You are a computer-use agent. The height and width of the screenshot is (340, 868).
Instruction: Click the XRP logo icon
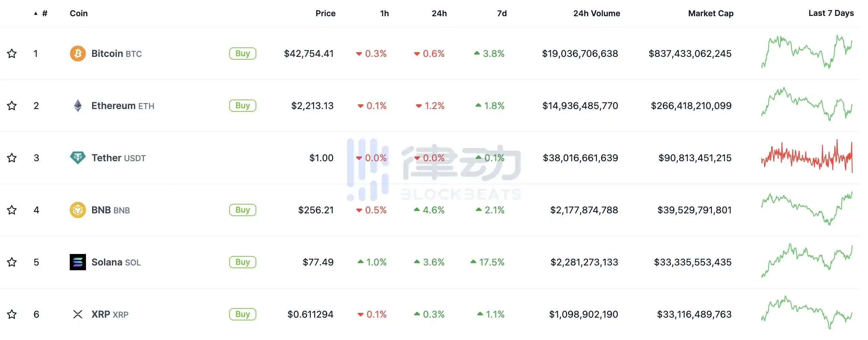(78, 314)
